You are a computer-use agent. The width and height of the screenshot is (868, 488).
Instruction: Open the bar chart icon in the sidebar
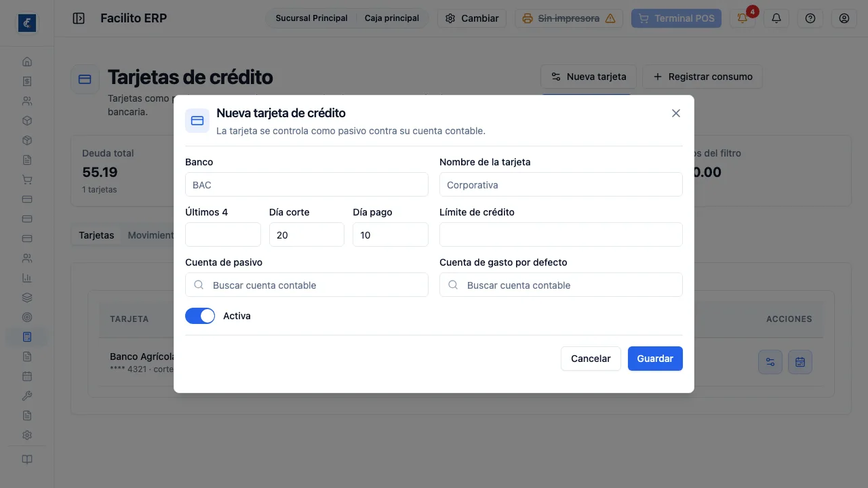coord(27,278)
